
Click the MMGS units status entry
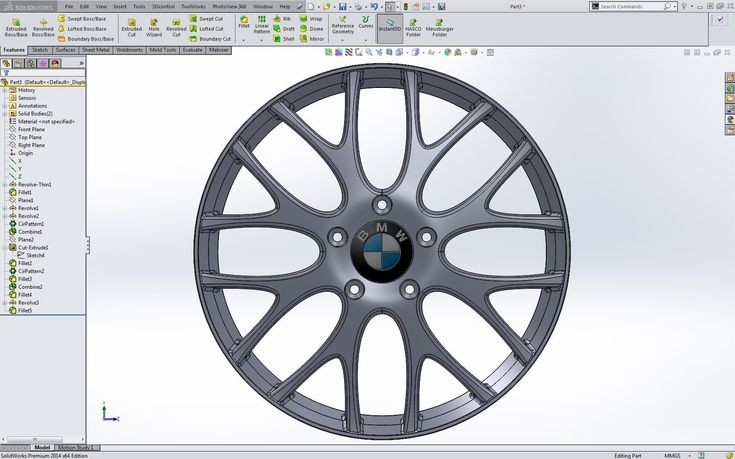click(672, 455)
